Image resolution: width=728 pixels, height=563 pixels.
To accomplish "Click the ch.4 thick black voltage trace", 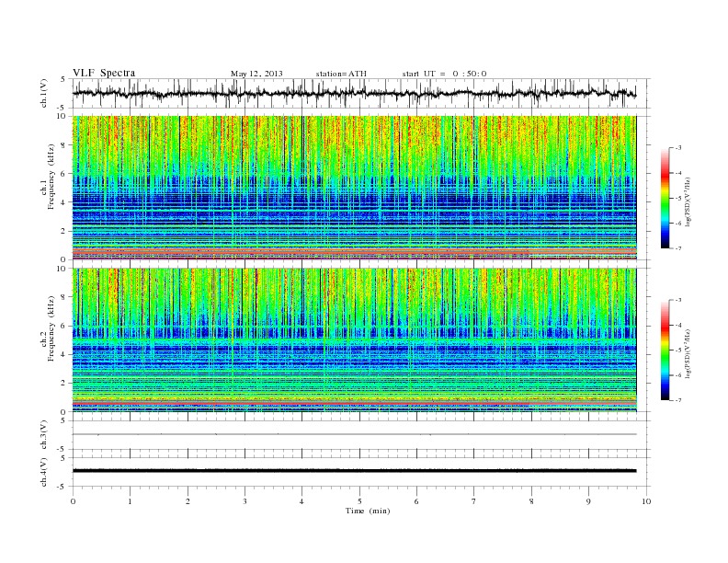I will click(x=354, y=471).
